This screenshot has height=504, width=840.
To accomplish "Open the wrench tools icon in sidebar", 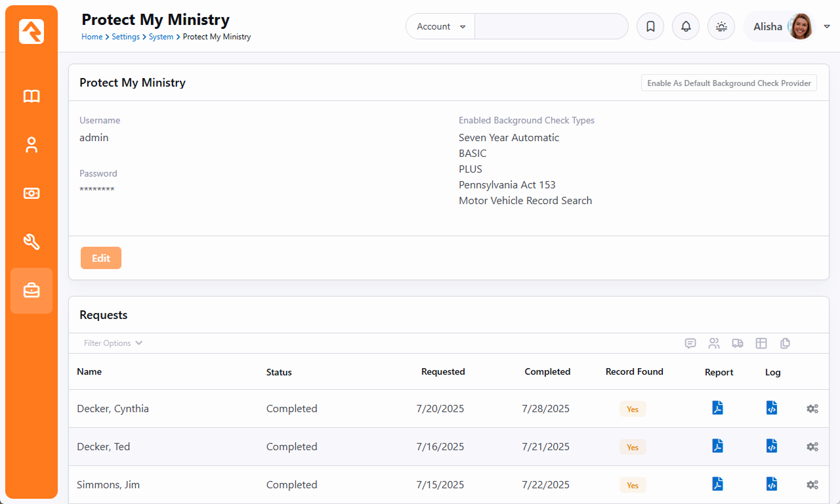I will 31,242.
